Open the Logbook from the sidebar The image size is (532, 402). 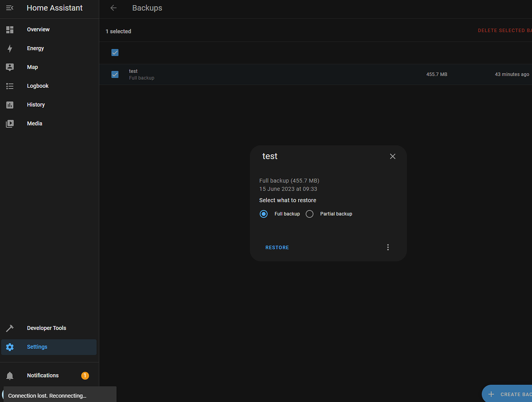tap(10, 86)
